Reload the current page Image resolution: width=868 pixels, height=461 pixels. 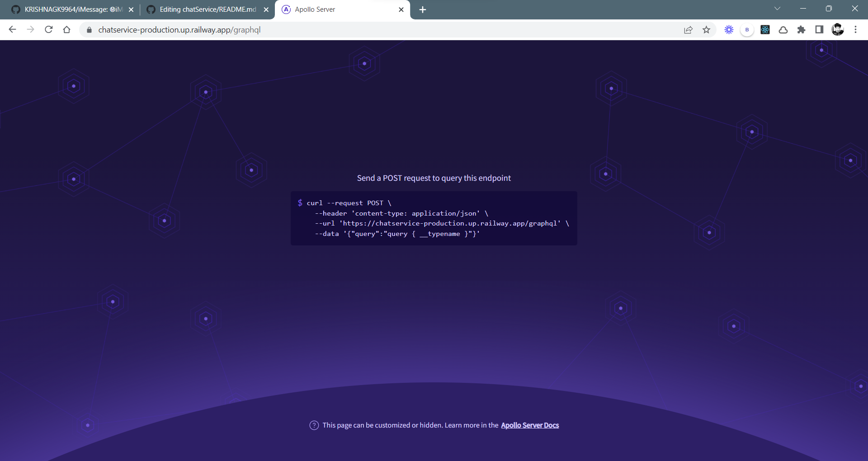click(x=49, y=30)
